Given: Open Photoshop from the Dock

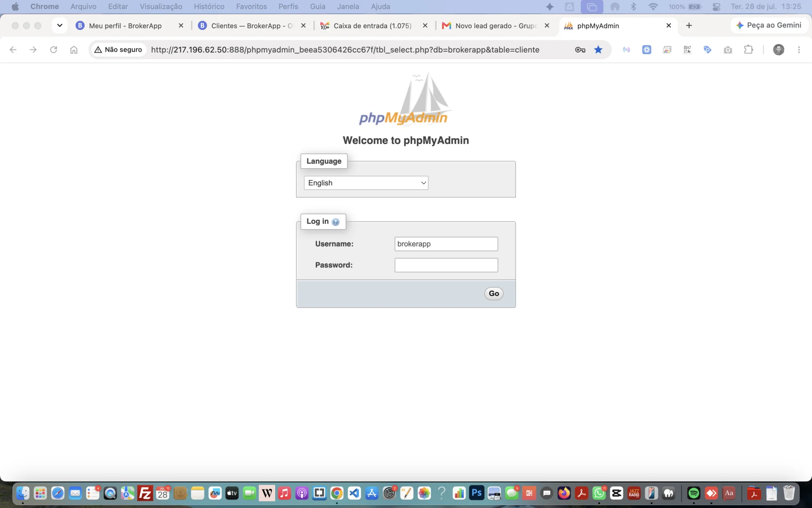Looking at the screenshot, I should coord(477,493).
